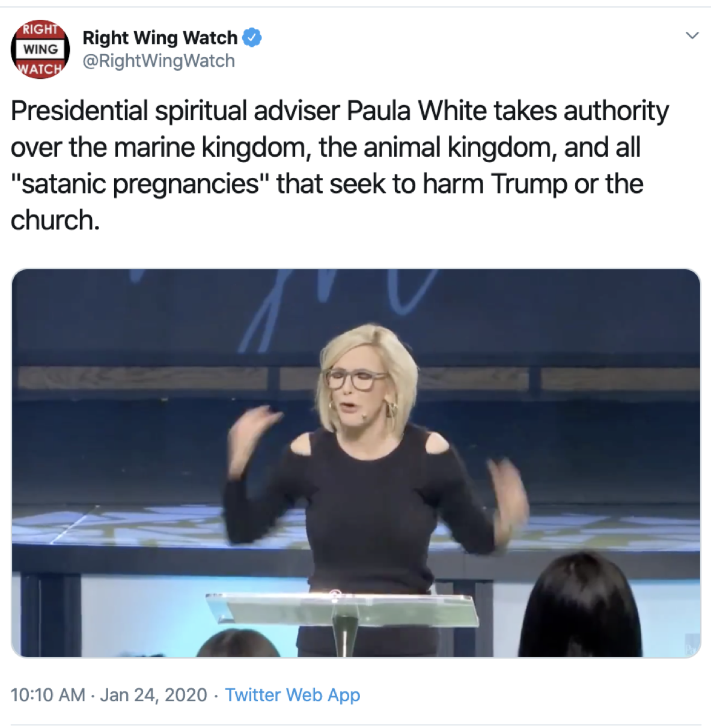Click the words "satanic pregnancies" in the tweet
Viewport: 711px width, 728px height.
pos(139,184)
